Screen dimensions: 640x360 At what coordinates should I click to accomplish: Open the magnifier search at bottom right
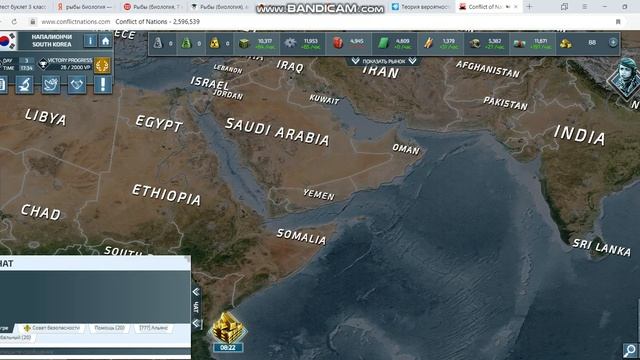click(x=630, y=350)
